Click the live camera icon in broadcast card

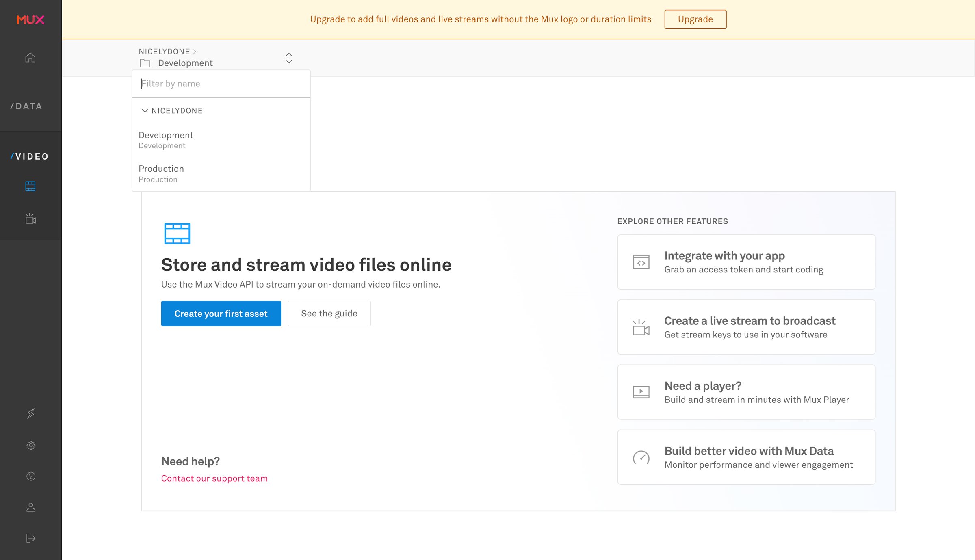(x=641, y=327)
